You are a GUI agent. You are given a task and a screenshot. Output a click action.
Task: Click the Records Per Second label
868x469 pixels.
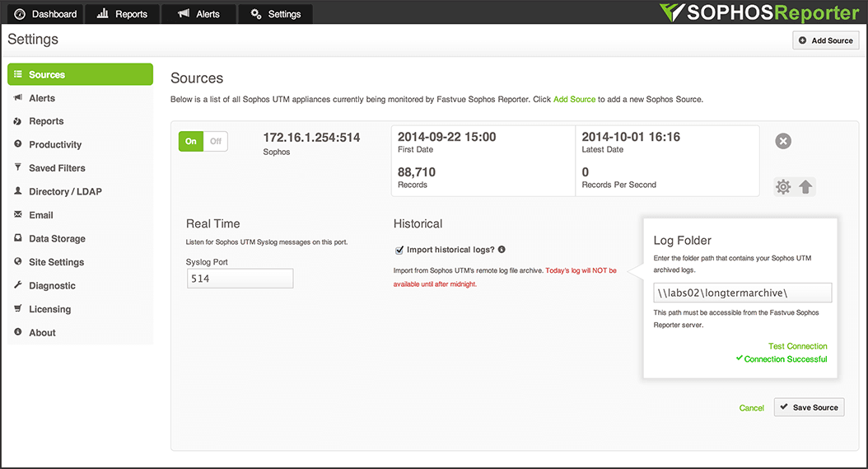point(619,185)
